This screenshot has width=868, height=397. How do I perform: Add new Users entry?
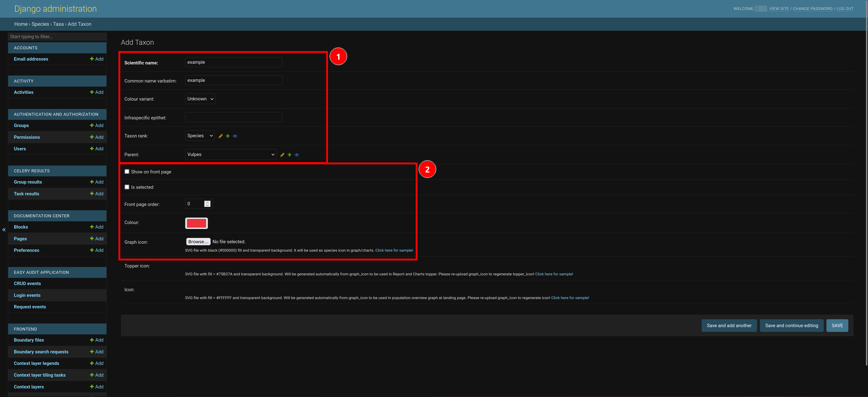[x=97, y=149]
